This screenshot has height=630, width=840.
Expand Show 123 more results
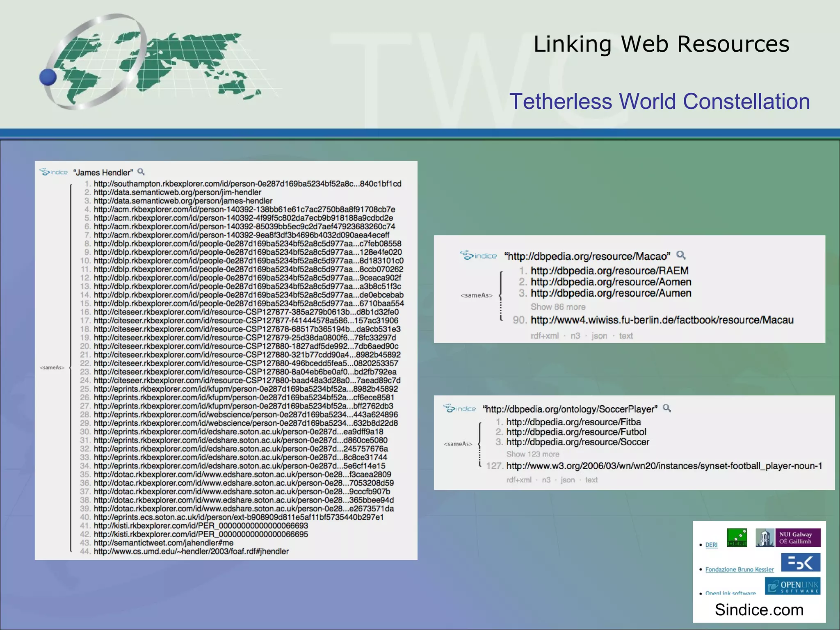pos(532,454)
